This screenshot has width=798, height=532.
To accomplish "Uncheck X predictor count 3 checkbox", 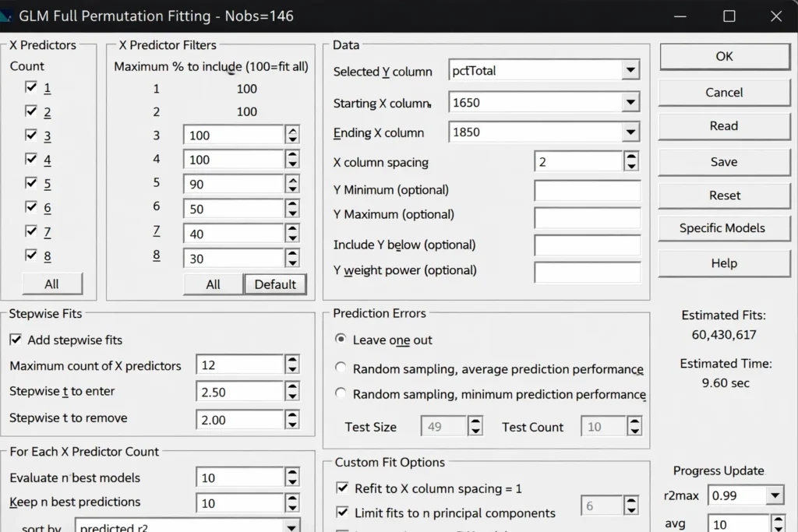I will pyautogui.click(x=31, y=136).
